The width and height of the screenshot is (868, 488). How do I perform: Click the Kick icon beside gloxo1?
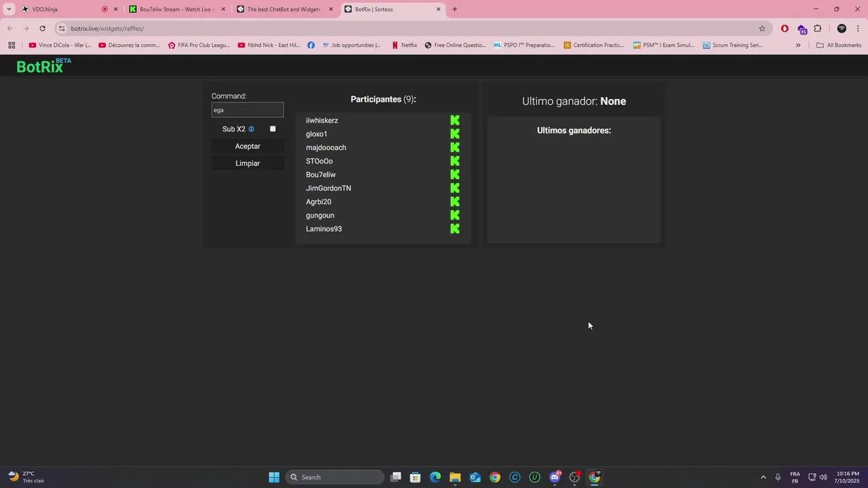(455, 134)
